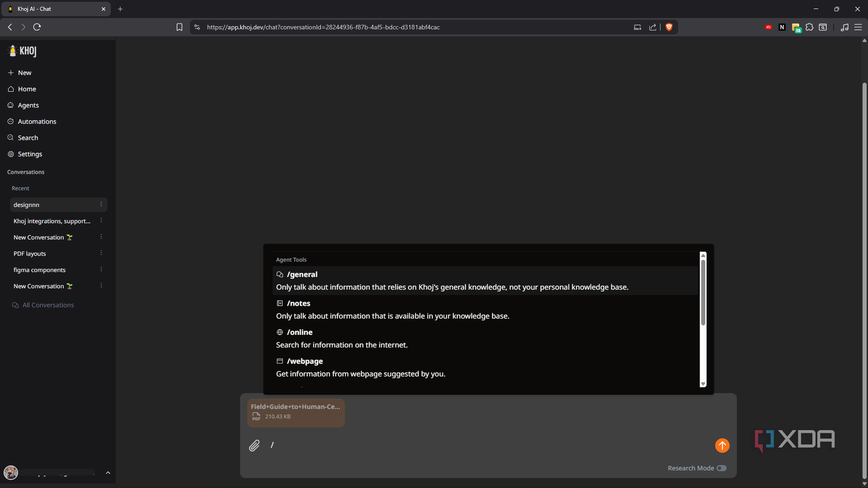Go to Home
Image resolution: width=868 pixels, height=488 pixels.
point(26,89)
